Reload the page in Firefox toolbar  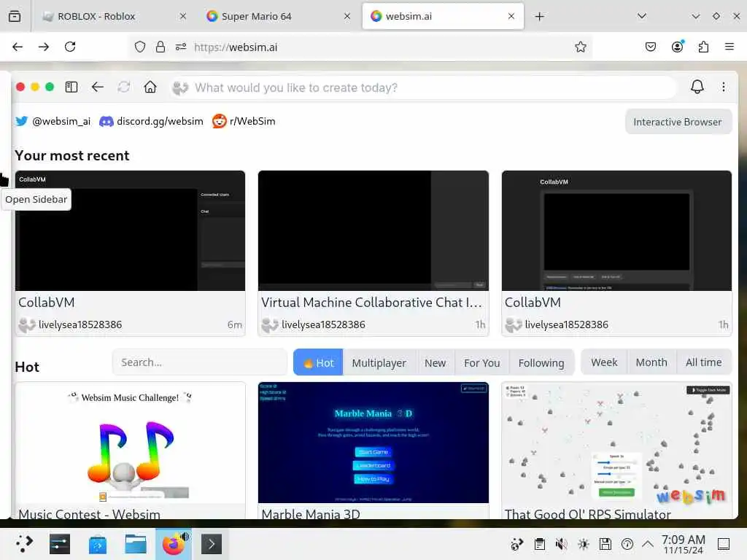pos(70,47)
